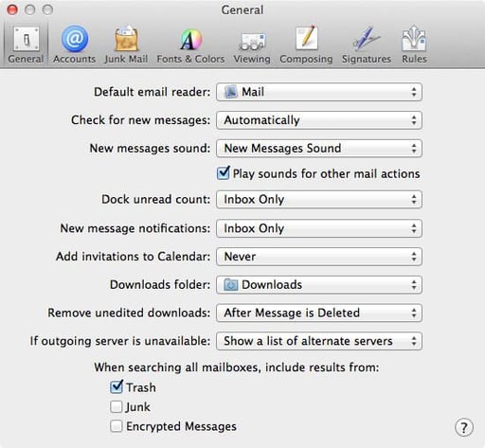
Task: Open Dock unread count dropdown
Action: tap(319, 200)
